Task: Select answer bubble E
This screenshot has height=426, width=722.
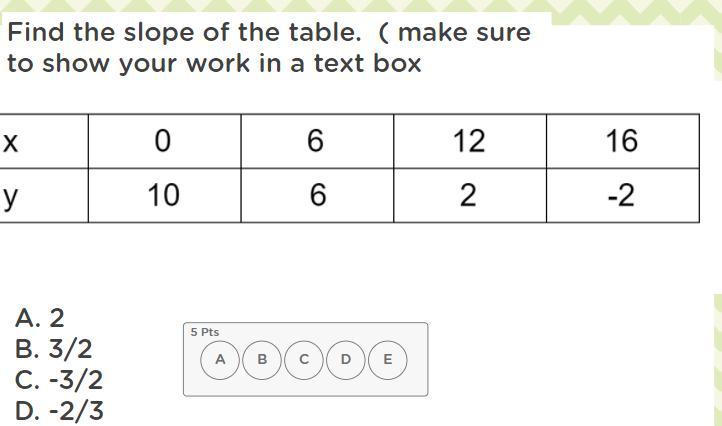Action: click(388, 360)
